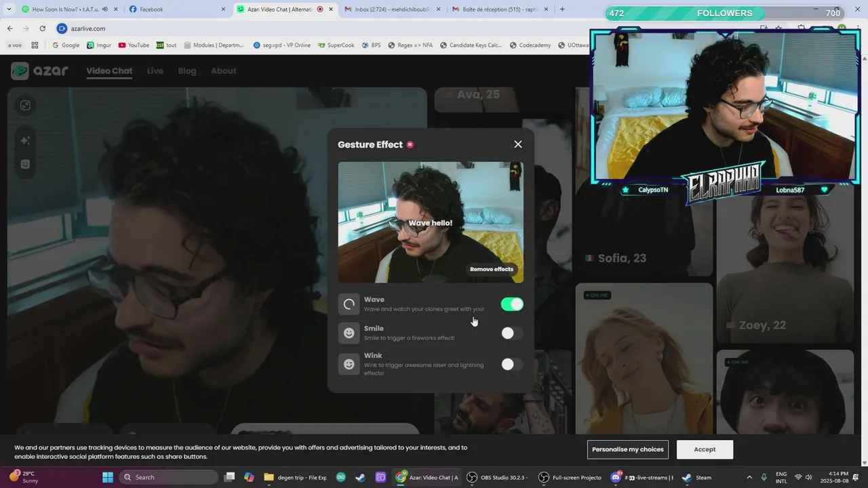Open Discord live-streams taskbar window
The image size is (868, 488).
[x=642, y=477]
